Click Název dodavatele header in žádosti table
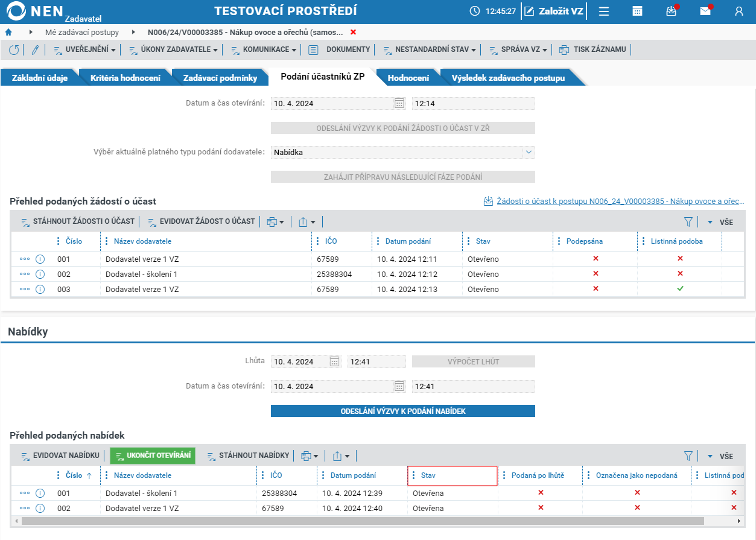 pyautogui.click(x=142, y=241)
